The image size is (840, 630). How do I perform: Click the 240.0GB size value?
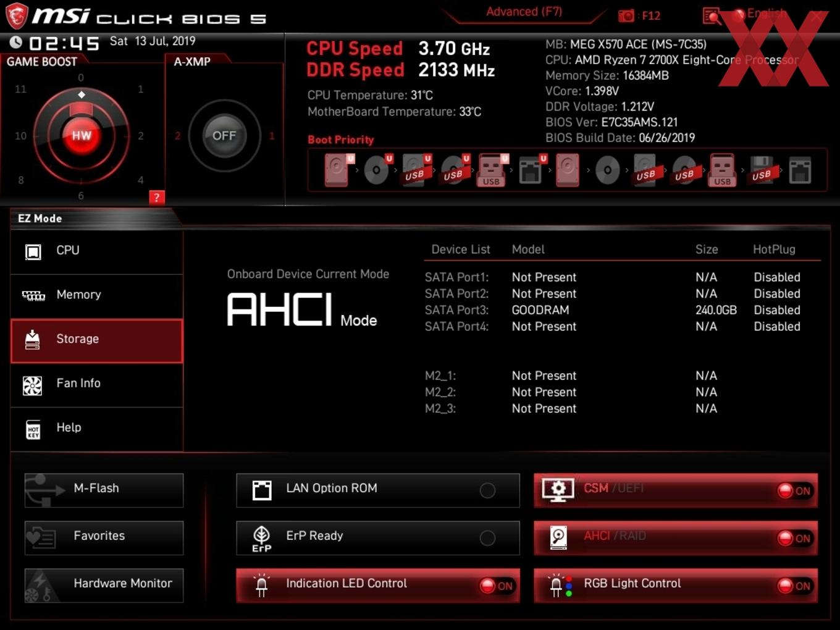716,310
